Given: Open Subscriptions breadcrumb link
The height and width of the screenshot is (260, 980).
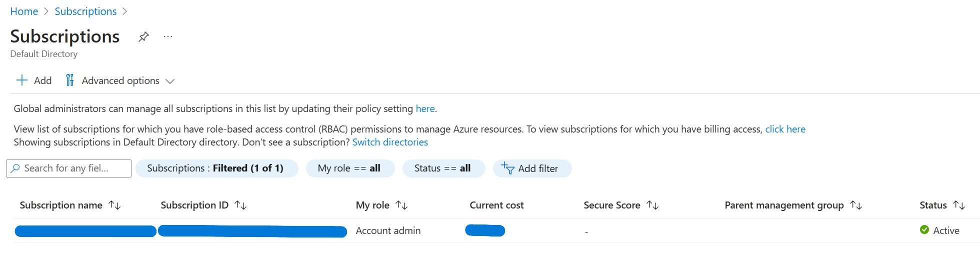Looking at the screenshot, I should pos(85,11).
